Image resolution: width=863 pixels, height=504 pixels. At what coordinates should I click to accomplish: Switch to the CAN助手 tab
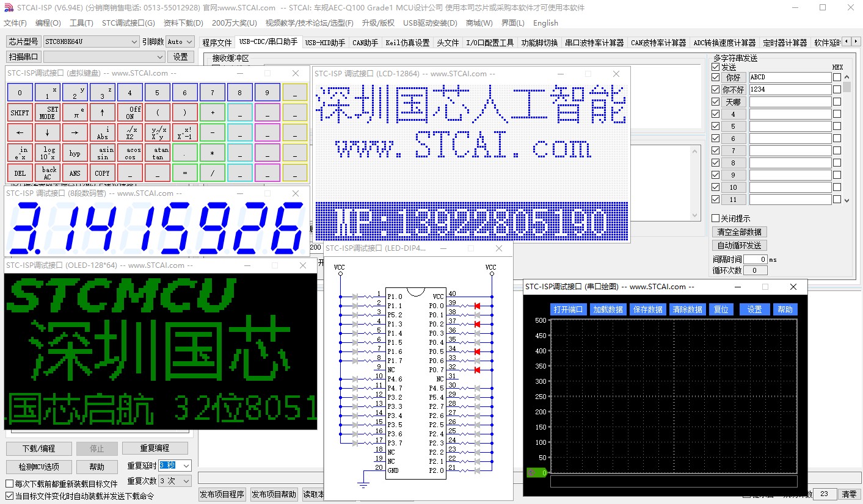coord(365,43)
